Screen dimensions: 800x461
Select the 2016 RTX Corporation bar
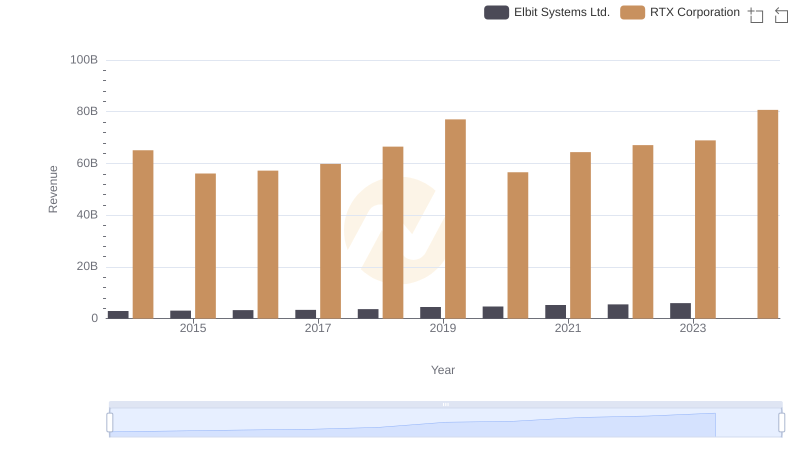click(x=268, y=245)
